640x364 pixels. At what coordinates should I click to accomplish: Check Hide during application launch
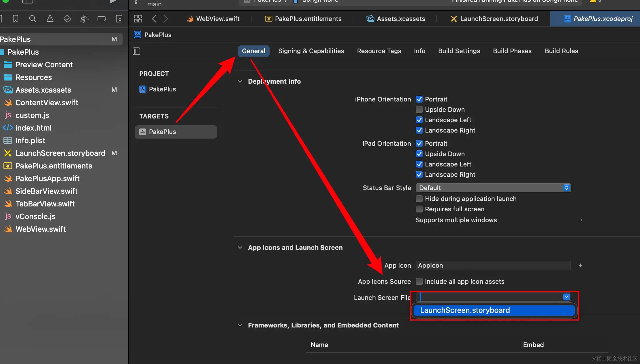coord(419,199)
